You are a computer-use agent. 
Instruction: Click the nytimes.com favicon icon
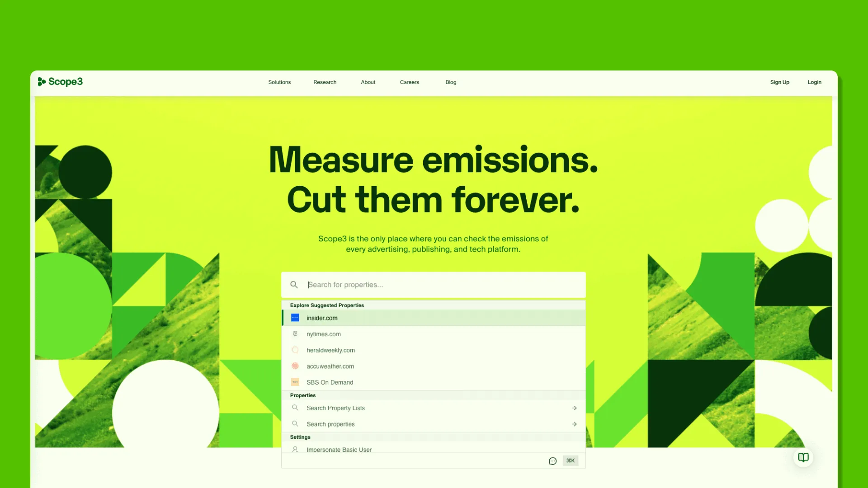[295, 334]
